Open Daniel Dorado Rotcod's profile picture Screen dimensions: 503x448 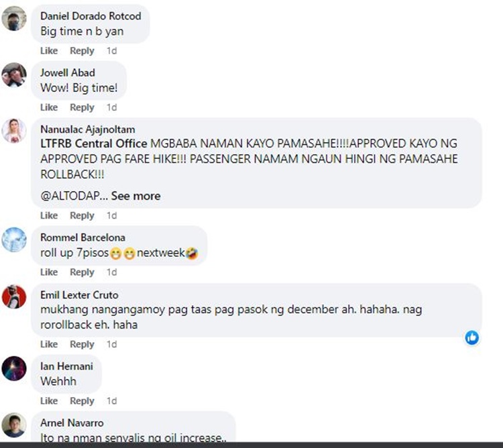[x=14, y=19]
